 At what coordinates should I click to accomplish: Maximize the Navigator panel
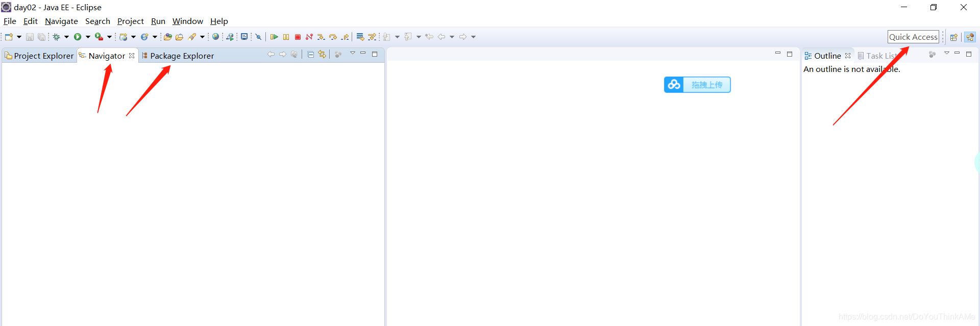pos(375,54)
